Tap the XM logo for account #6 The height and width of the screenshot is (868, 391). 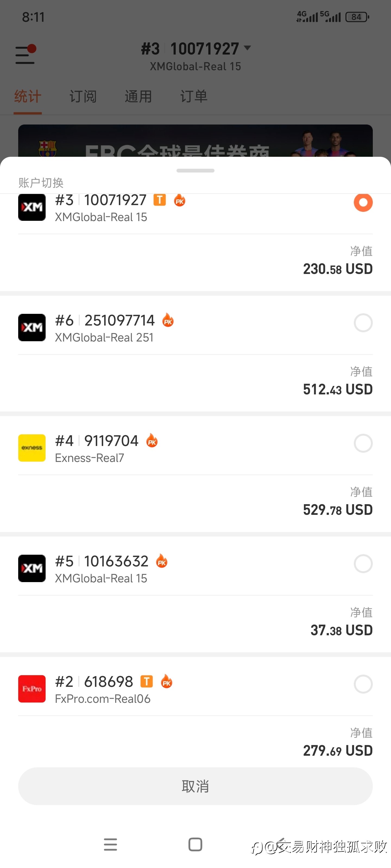coord(32,327)
